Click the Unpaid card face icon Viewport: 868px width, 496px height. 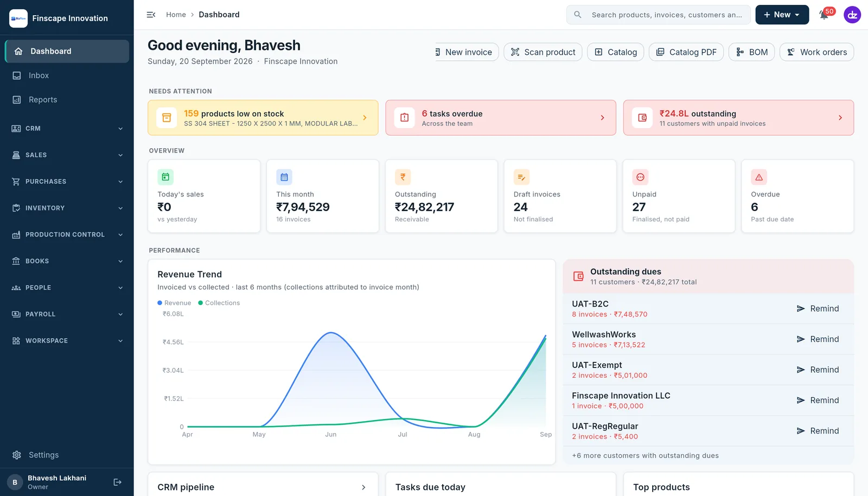pos(640,177)
